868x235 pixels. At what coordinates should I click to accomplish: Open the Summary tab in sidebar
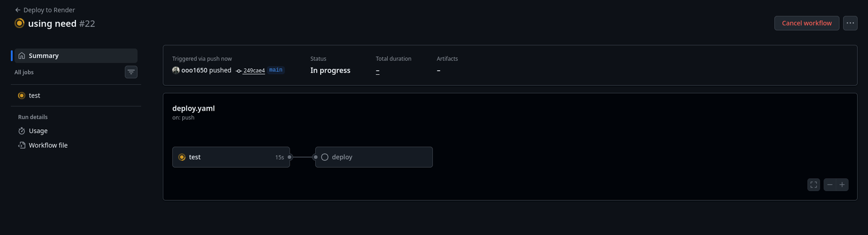pyautogui.click(x=43, y=56)
